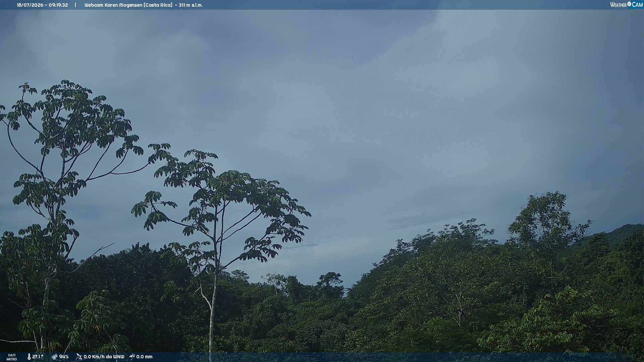Select the altitude text 311 m s.l.m.
The height and width of the screenshot is (362, 644).
tap(191, 5)
